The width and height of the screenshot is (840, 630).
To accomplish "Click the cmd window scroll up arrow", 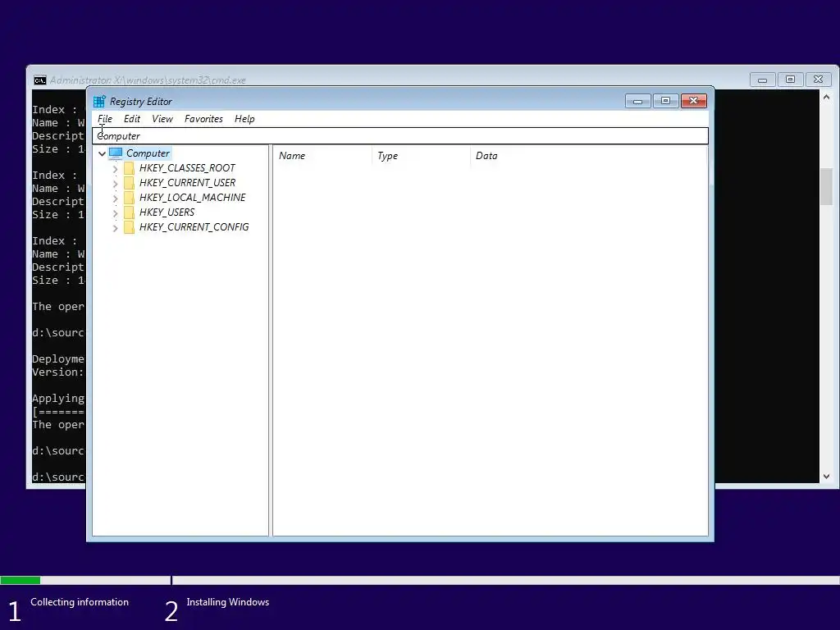I will point(826,98).
